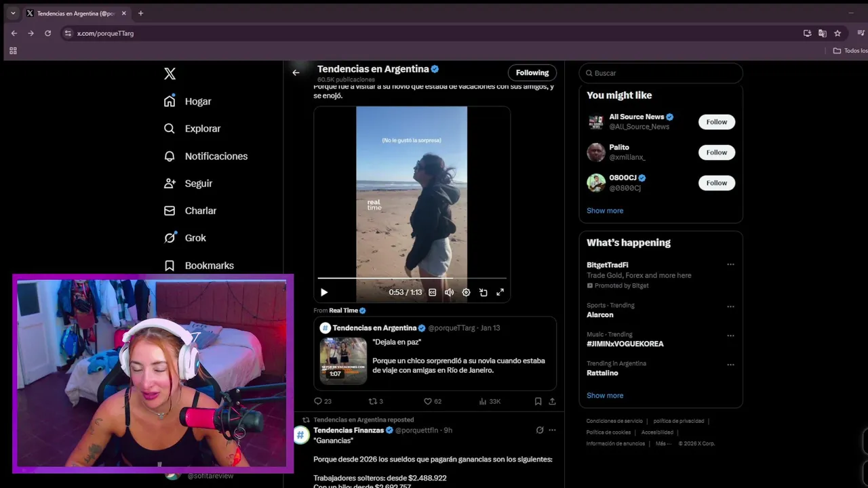Play the video with the play button

(x=324, y=292)
